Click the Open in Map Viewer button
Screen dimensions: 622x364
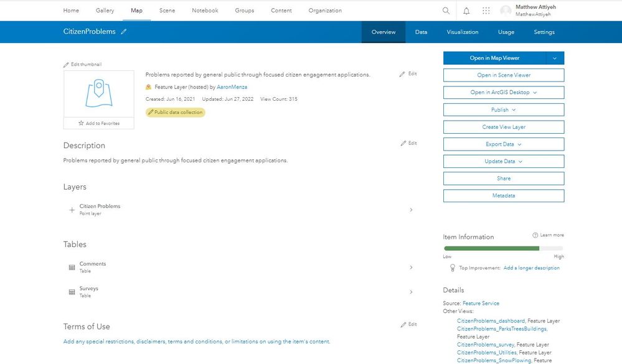494,58
